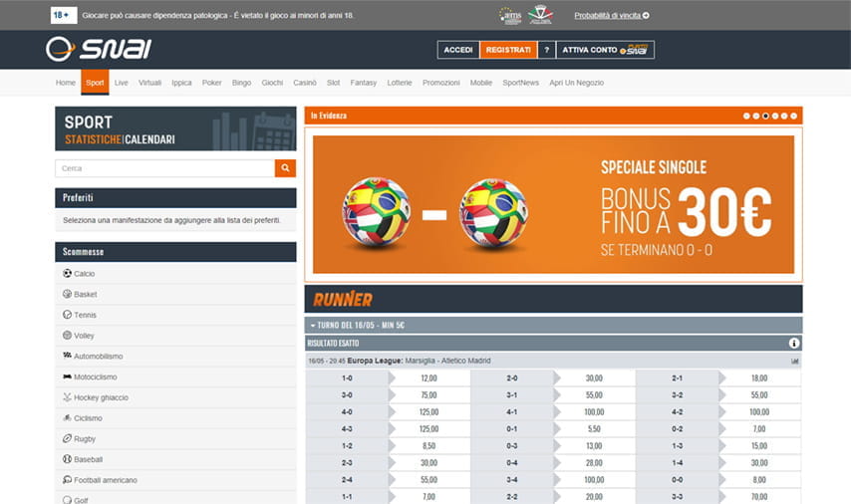Open statistics icon for Marsiglia - Atletico Madrid
The image size is (851, 504).
pyautogui.click(x=794, y=361)
